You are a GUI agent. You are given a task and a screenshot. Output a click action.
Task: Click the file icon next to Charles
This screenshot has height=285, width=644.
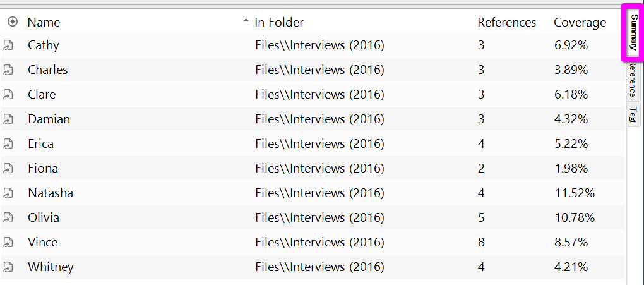pos(8,70)
